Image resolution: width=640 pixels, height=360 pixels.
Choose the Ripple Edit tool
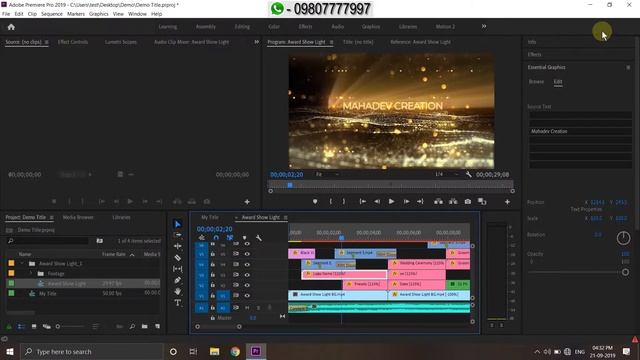178,246
